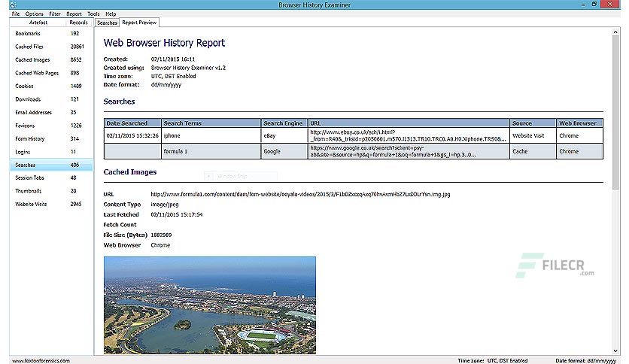Click the Search Engine column header
The image size is (629, 364).
tap(284, 123)
